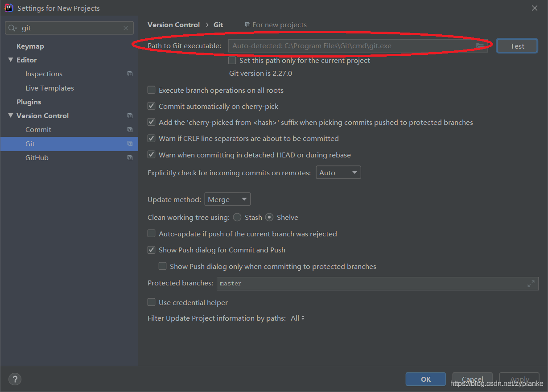This screenshot has height=392, width=548.
Task: Click the help question mark icon
Action: point(15,379)
